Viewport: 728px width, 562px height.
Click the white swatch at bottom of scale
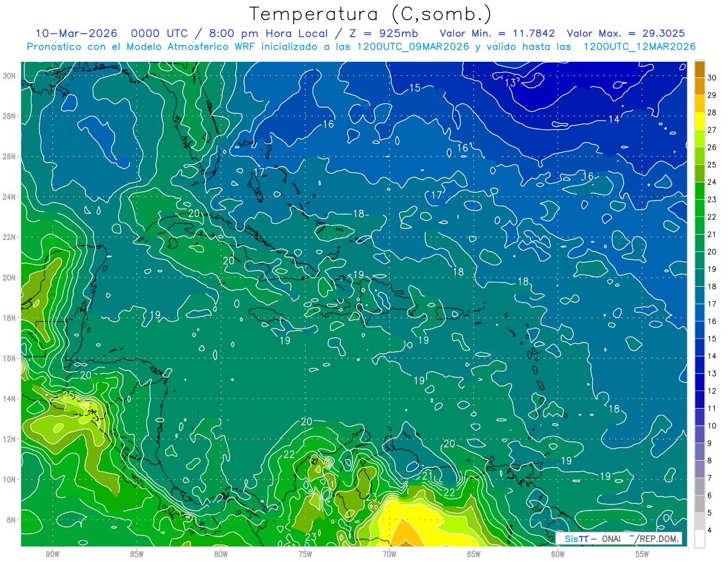click(699, 539)
